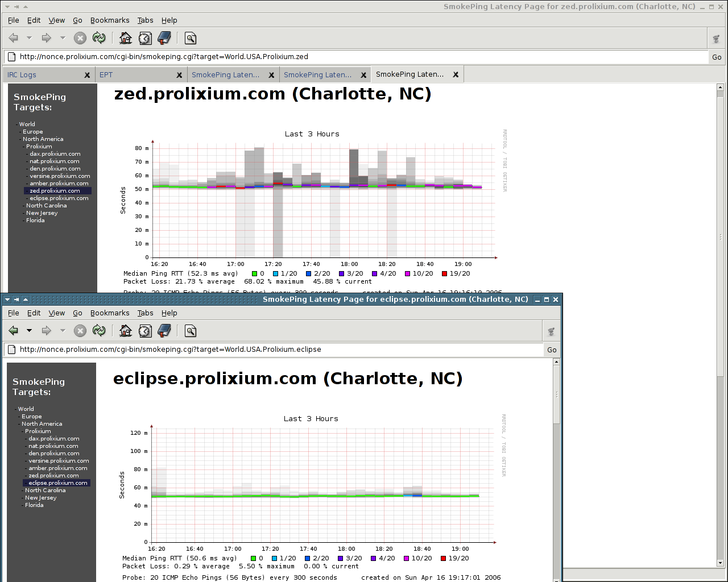The width and height of the screenshot is (728, 582).
Task: Go Home via eclipse window toolbar icon
Action: coord(126,331)
